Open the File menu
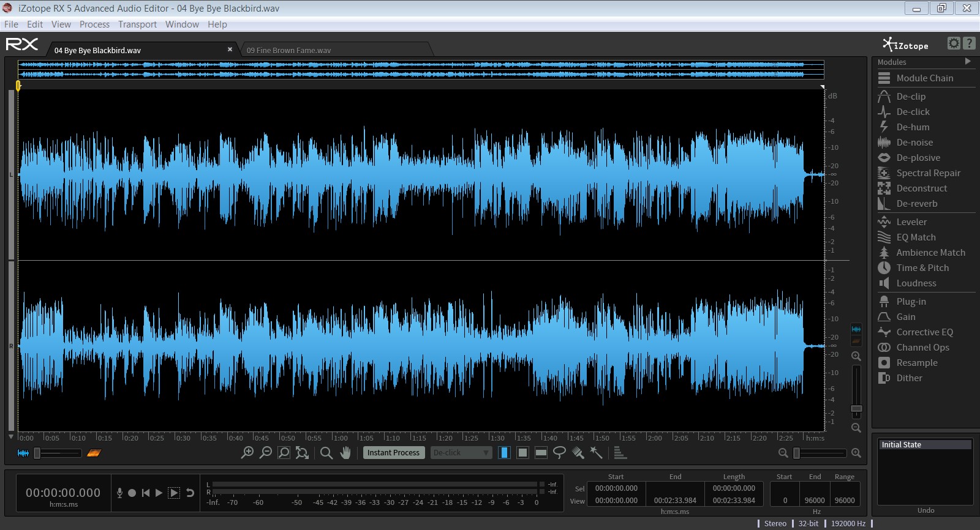Screen dimensions: 980x530 (11, 24)
